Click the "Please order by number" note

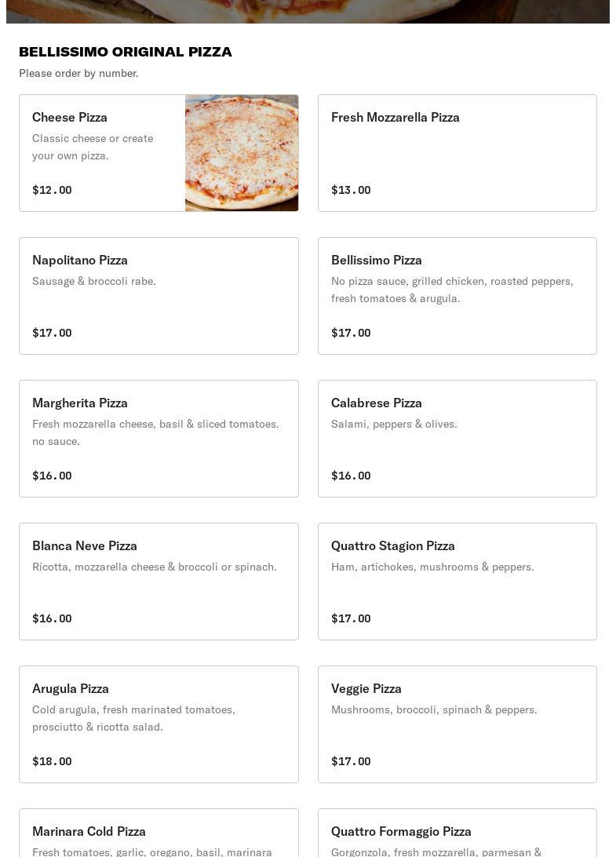(x=78, y=73)
